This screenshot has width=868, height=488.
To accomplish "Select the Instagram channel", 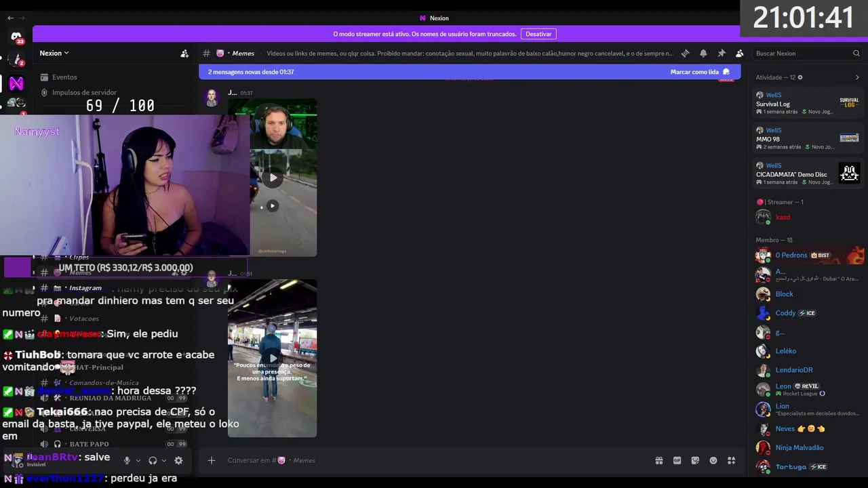I will pyautogui.click(x=85, y=287).
